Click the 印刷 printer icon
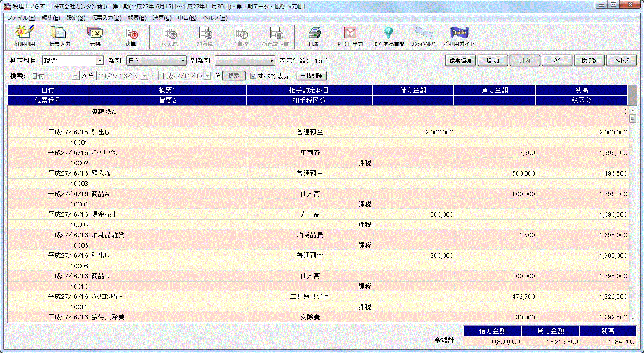Image resolution: width=644 pixels, height=353 pixels. coord(314,36)
